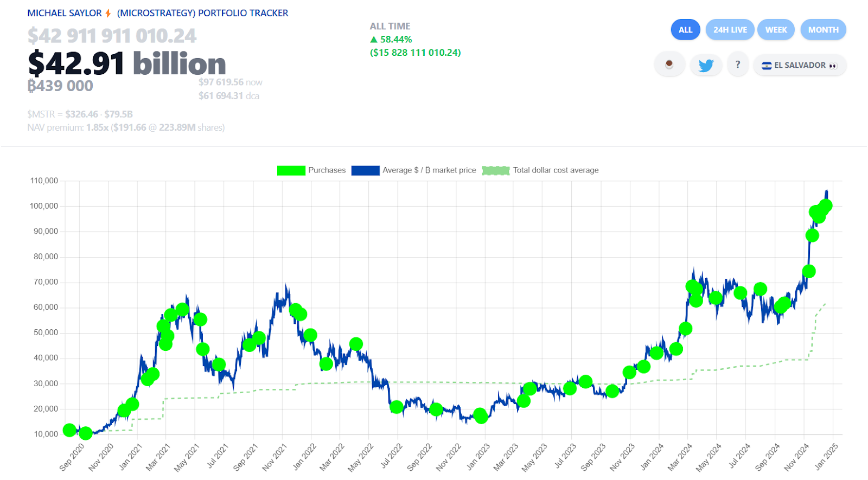This screenshot has width=868, height=480.
Task: Click the Jan 2025 x-axis label
Action: [826, 457]
